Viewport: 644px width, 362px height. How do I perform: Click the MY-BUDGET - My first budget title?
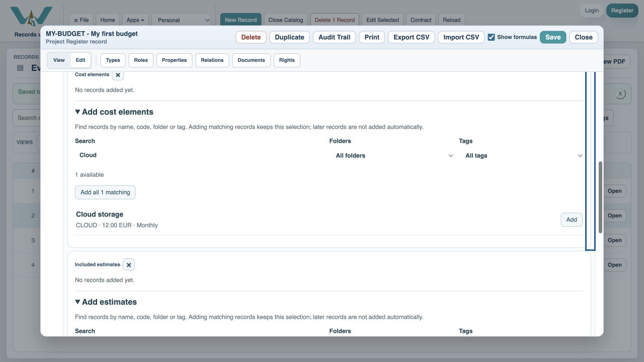click(92, 34)
